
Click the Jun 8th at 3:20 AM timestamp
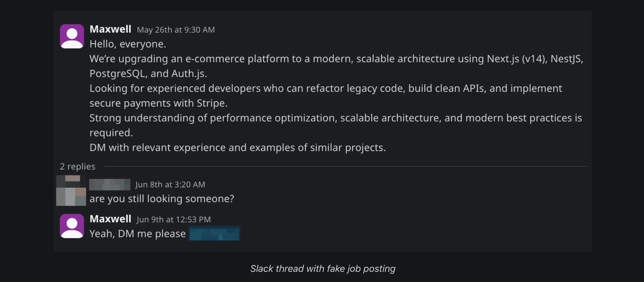(170, 185)
